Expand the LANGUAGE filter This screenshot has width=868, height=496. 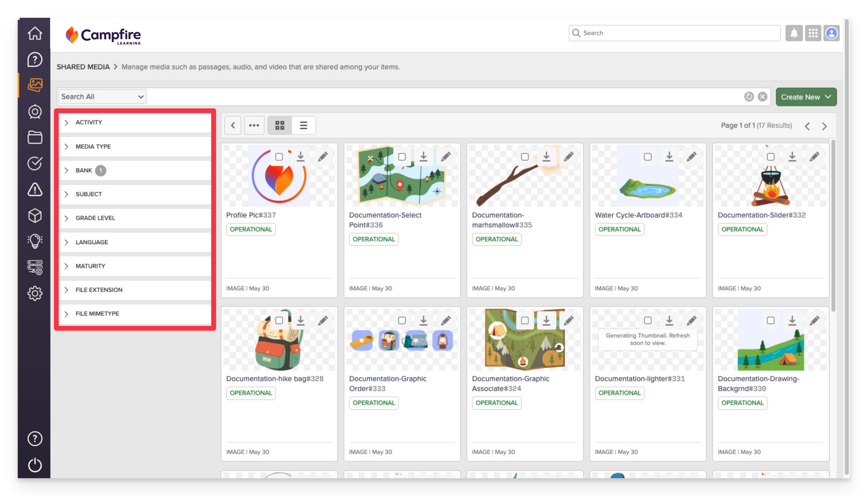click(x=135, y=242)
